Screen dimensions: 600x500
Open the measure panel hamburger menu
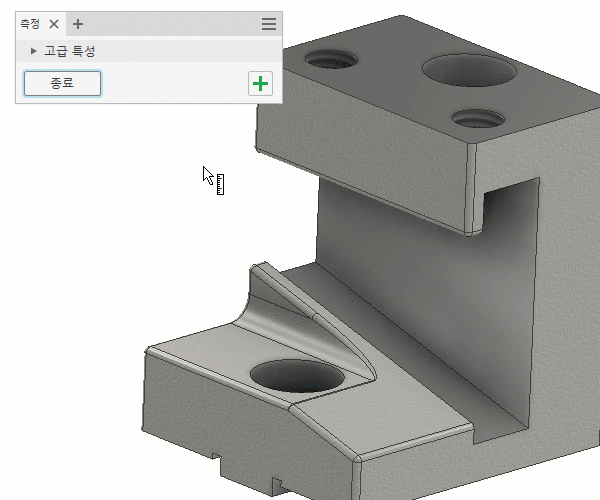point(269,24)
